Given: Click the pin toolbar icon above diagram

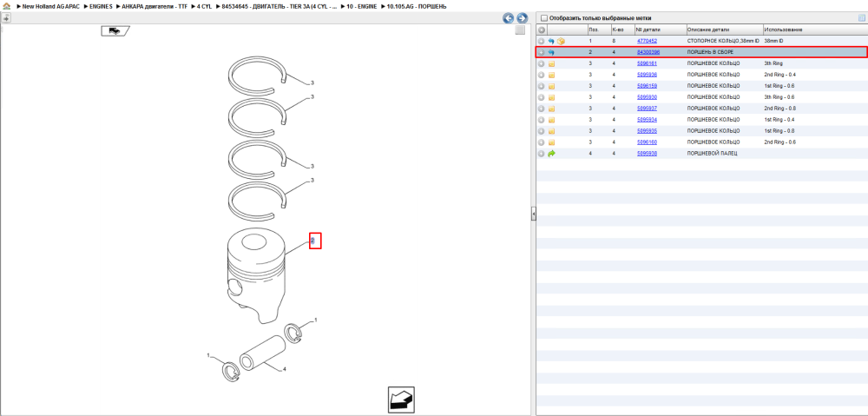Looking at the screenshot, I should click(6, 17).
